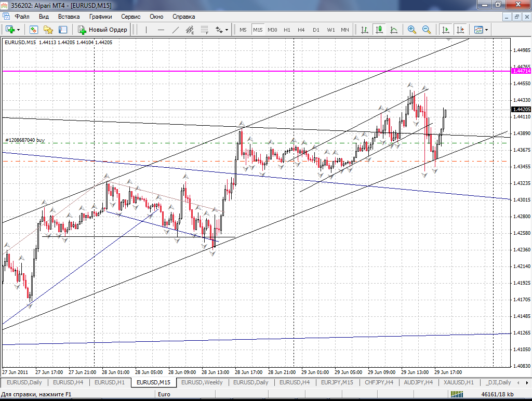Open the Графики menu

coord(101,17)
